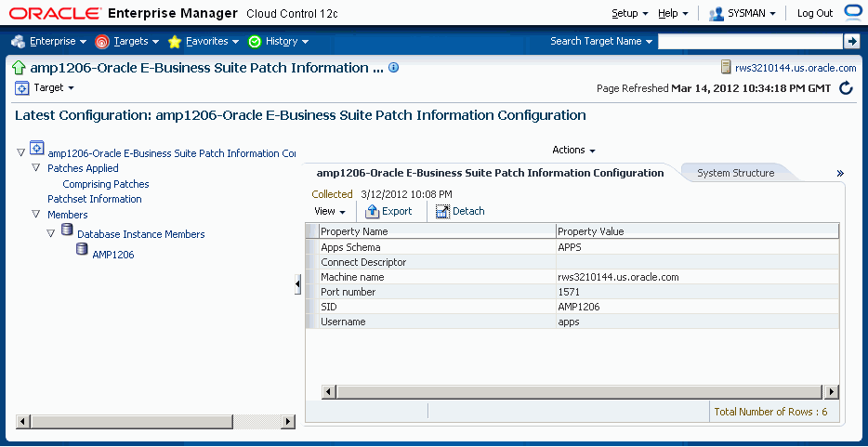Collapse the Members node

[36, 214]
